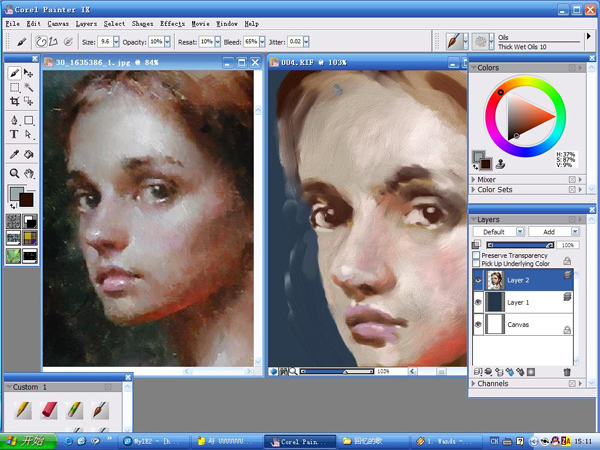
Task: Pick the paintbrush in Custom palette
Action: pos(100,410)
